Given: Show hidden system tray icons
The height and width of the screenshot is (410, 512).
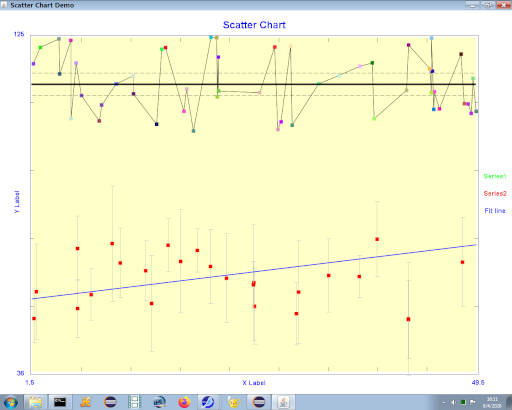Looking at the screenshot, I should 444,402.
